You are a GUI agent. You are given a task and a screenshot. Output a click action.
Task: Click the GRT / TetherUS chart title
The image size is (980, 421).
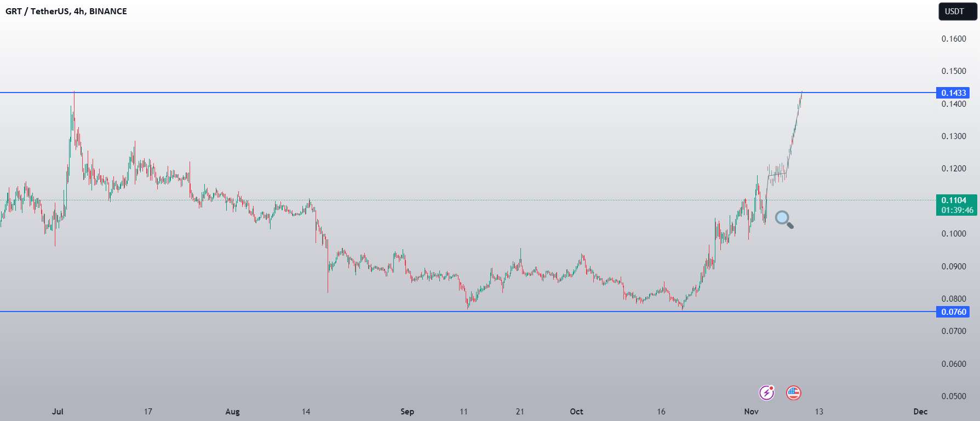tap(66, 11)
